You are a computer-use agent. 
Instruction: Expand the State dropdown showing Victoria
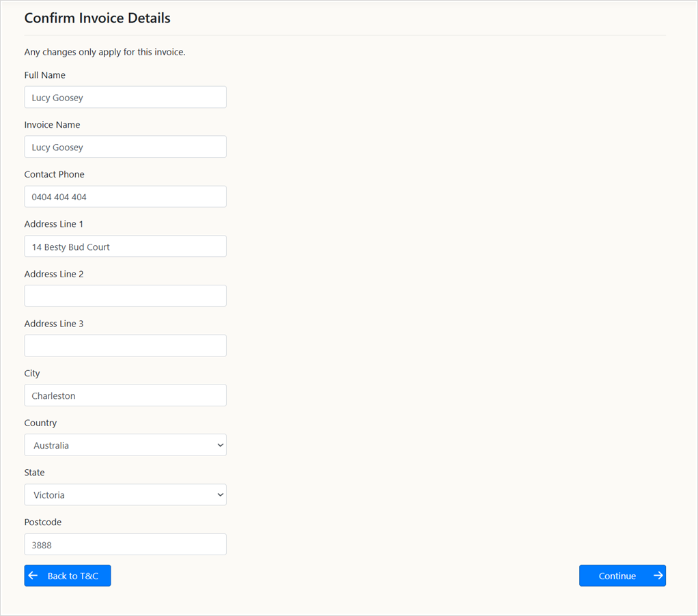[125, 495]
